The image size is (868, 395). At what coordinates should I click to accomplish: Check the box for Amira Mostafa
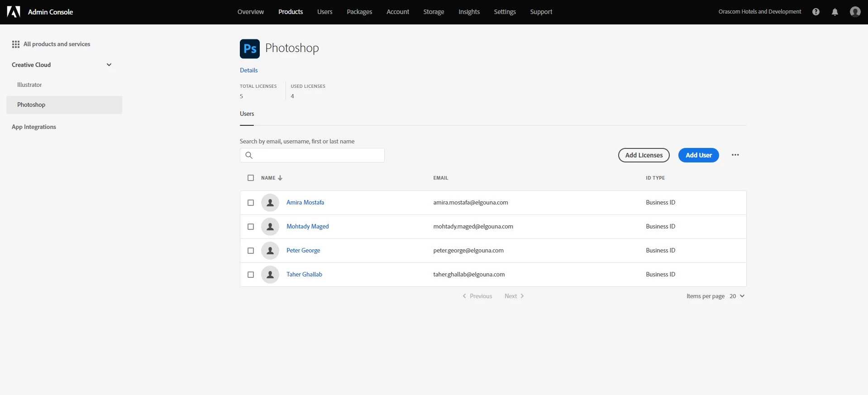pyautogui.click(x=251, y=203)
